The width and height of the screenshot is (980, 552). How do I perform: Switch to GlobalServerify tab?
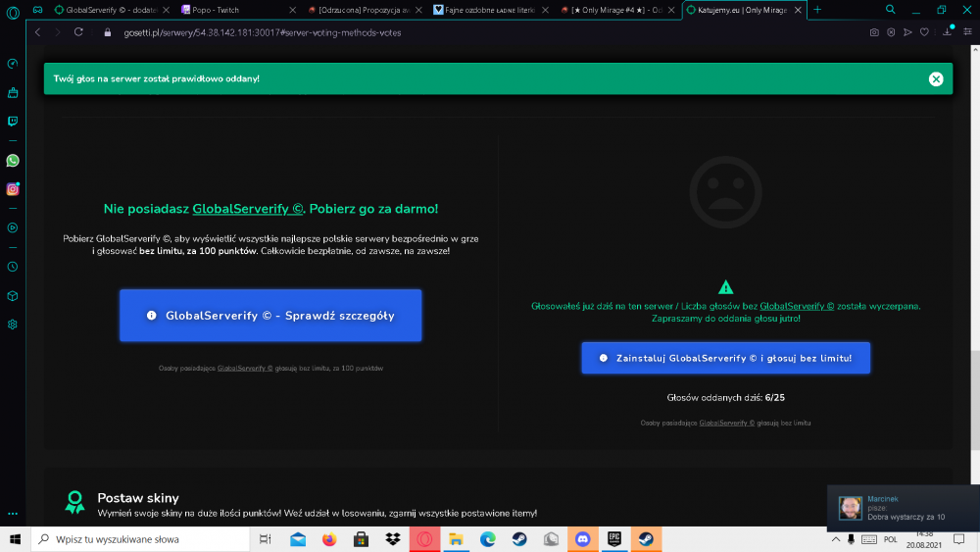(112, 10)
